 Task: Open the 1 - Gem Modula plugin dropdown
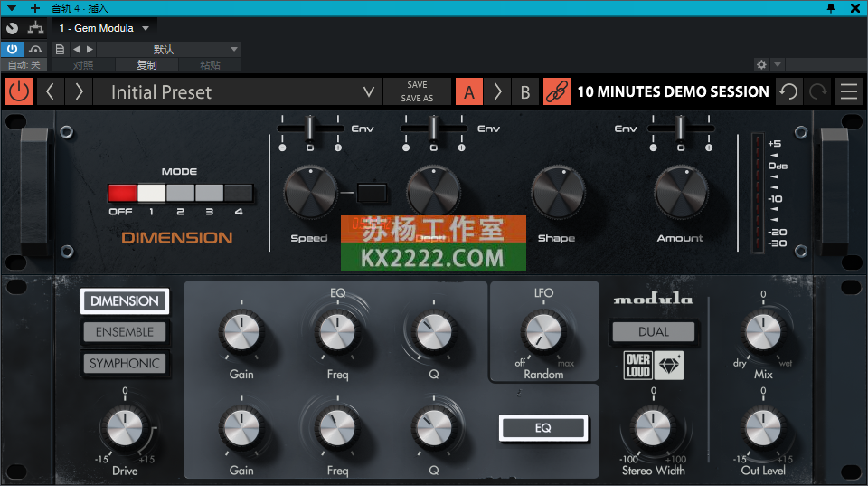tap(104, 28)
